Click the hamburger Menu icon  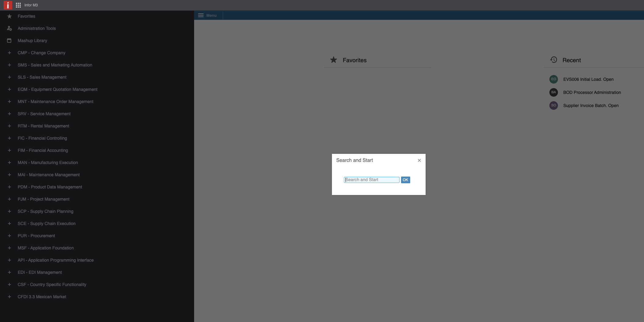point(201,15)
